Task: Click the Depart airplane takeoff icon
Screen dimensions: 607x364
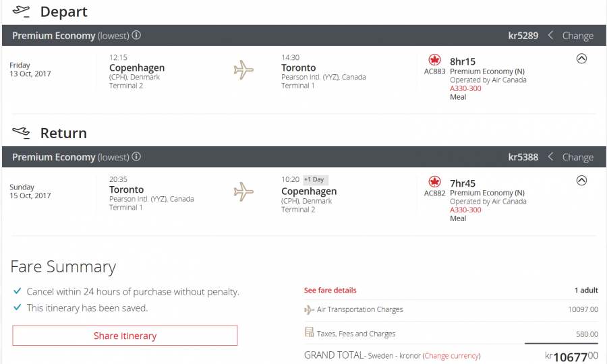Action: click(22, 11)
